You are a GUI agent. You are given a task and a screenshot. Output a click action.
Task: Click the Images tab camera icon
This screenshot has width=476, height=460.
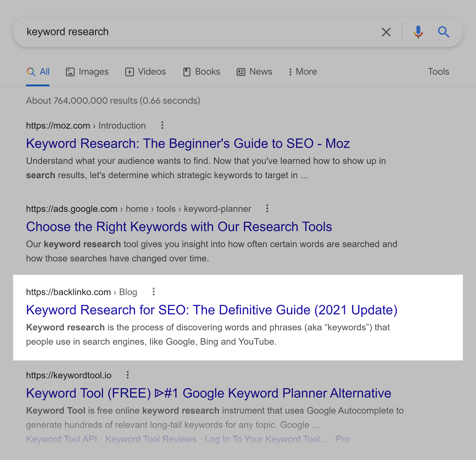click(x=69, y=71)
